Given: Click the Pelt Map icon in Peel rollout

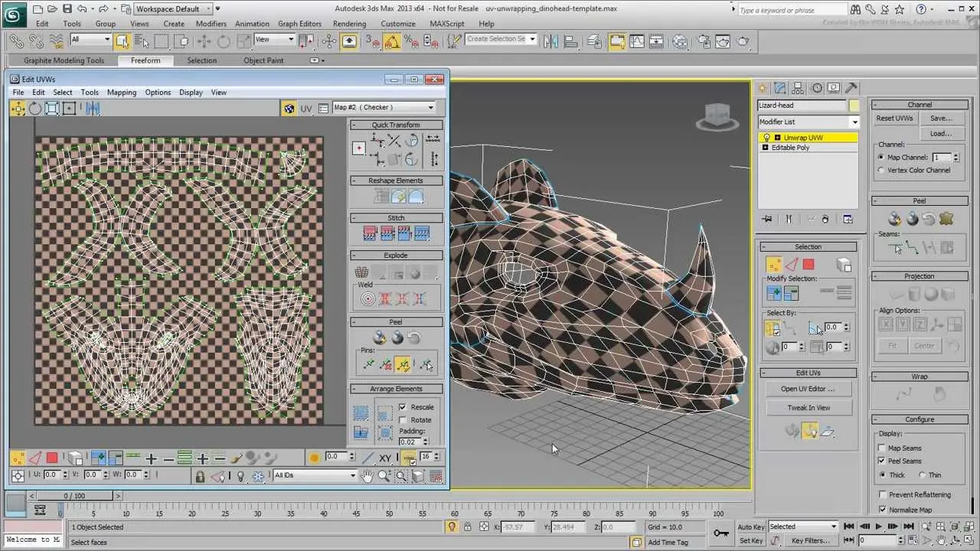Looking at the screenshot, I should point(946,219).
